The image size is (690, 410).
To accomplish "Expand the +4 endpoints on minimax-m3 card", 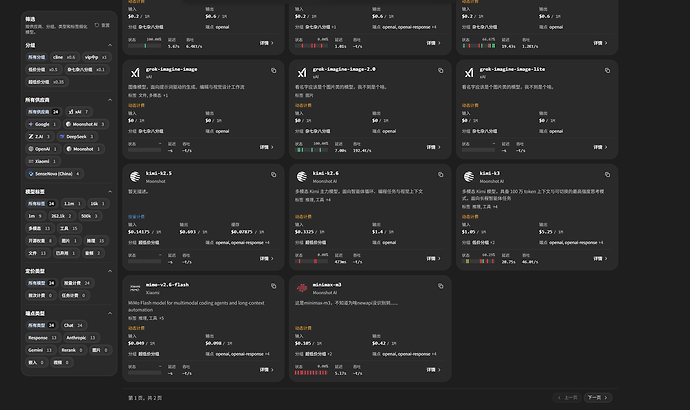I will tap(434, 354).
